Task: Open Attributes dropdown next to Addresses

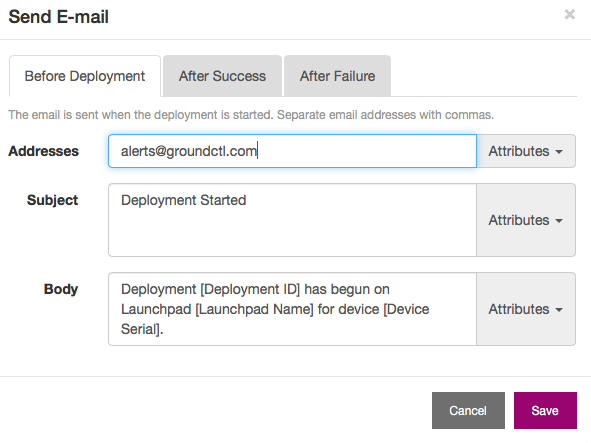Action: click(x=526, y=151)
